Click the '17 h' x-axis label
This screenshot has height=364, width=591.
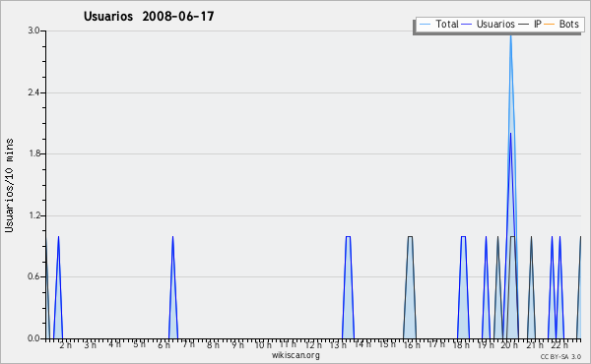[x=436, y=344]
